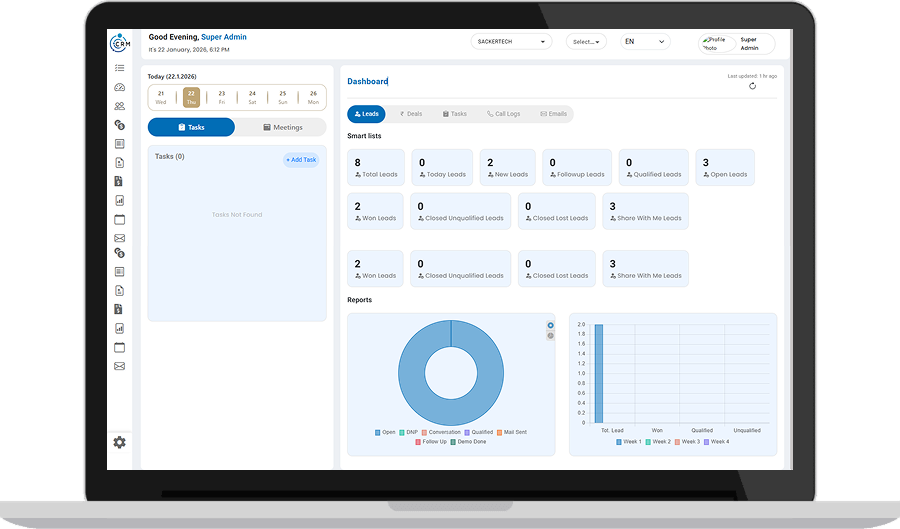Open the EN language dropdown
Viewport: 900px width, 529px height.
(x=645, y=41)
